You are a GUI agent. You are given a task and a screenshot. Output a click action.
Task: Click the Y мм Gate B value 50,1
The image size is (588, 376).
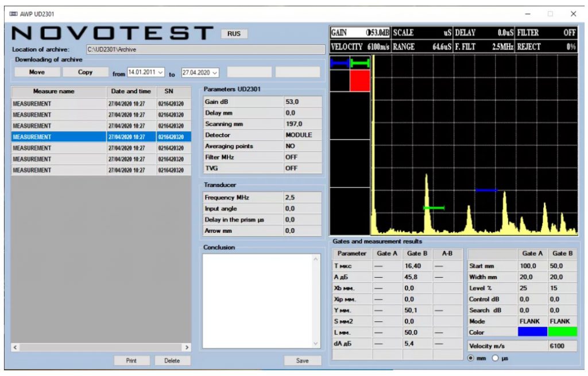[x=417, y=310]
